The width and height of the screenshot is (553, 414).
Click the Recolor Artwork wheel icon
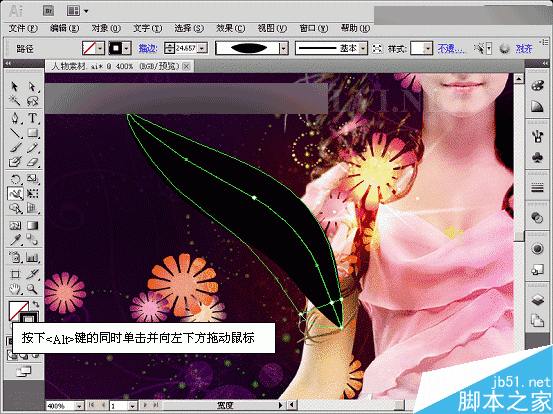click(504, 48)
